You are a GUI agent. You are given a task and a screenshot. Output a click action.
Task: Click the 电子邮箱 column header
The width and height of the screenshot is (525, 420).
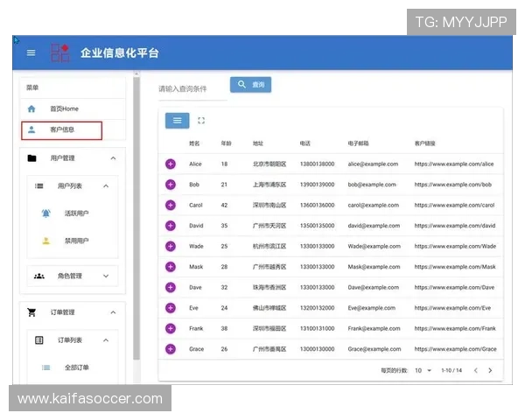tap(358, 143)
